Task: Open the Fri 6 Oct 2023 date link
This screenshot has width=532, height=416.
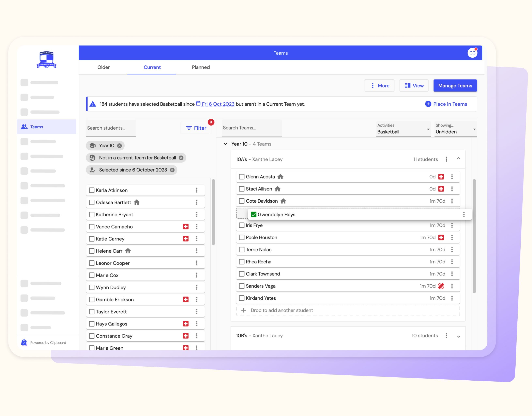Action: pyautogui.click(x=218, y=104)
